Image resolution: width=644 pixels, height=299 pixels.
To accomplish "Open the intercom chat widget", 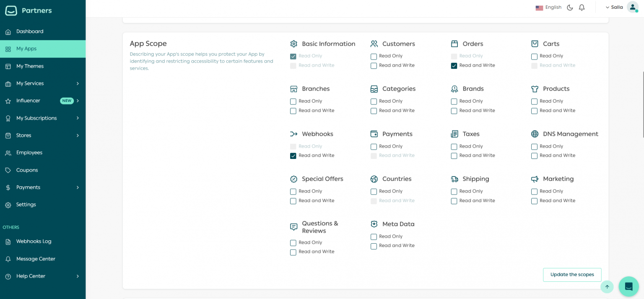I will coord(628,286).
